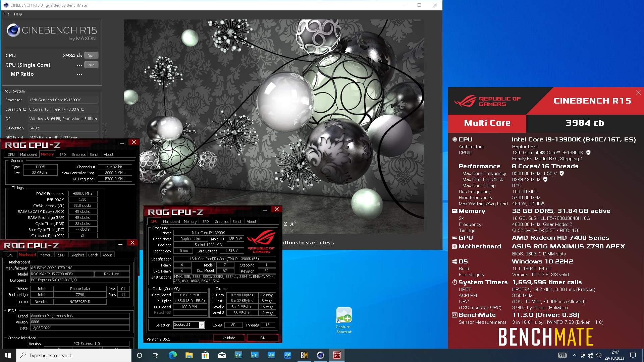Open Task View from the taskbar
This screenshot has height=362, width=644.
pos(156,355)
